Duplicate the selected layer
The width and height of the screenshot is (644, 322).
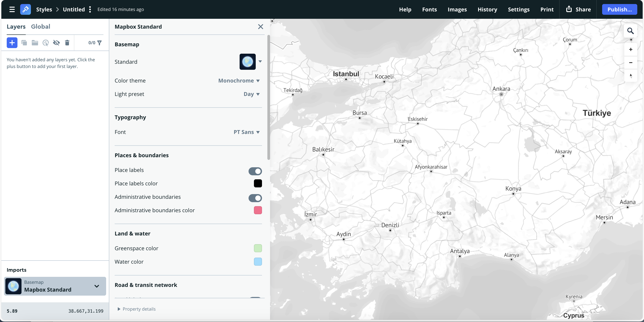coord(24,43)
